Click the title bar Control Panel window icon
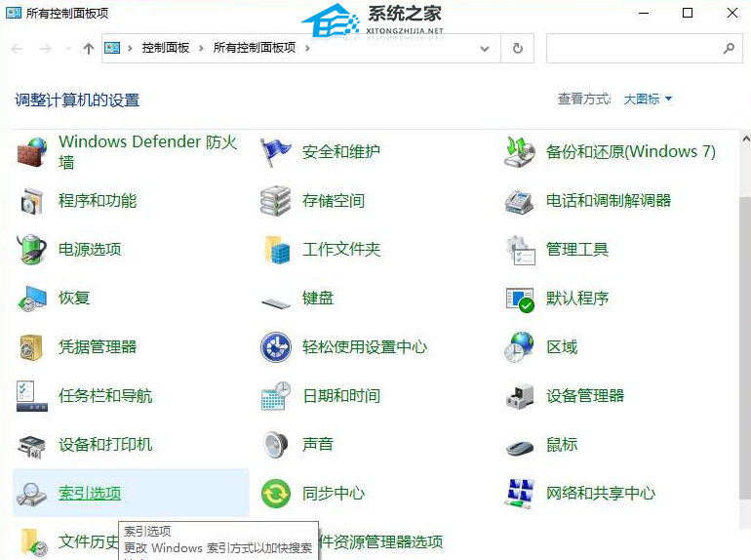 tap(14, 13)
